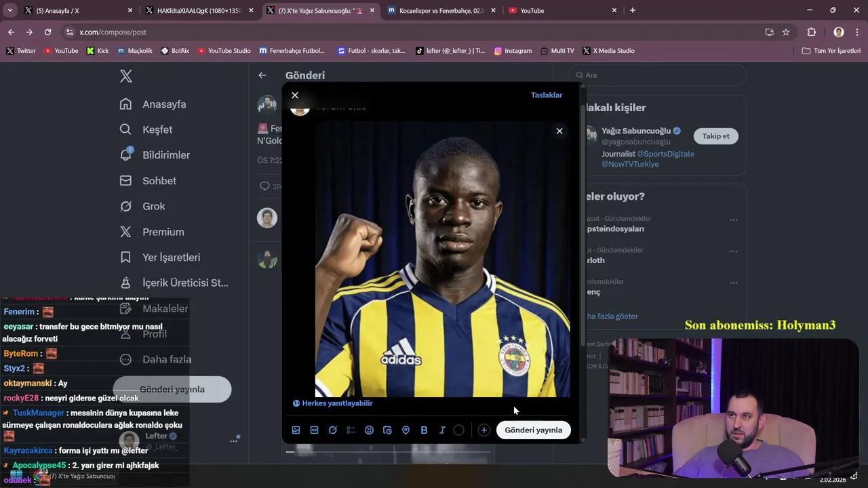Open the Instagram bookmark

513,51
